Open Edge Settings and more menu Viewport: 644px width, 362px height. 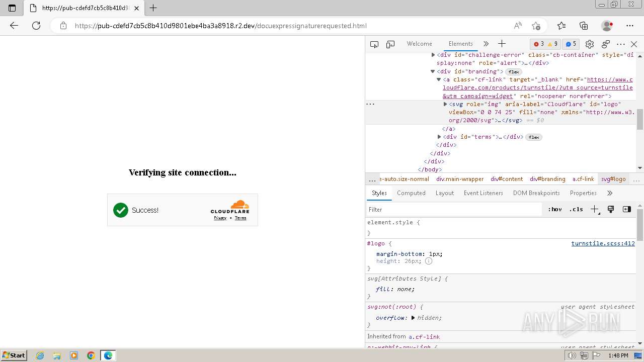pos(630,26)
